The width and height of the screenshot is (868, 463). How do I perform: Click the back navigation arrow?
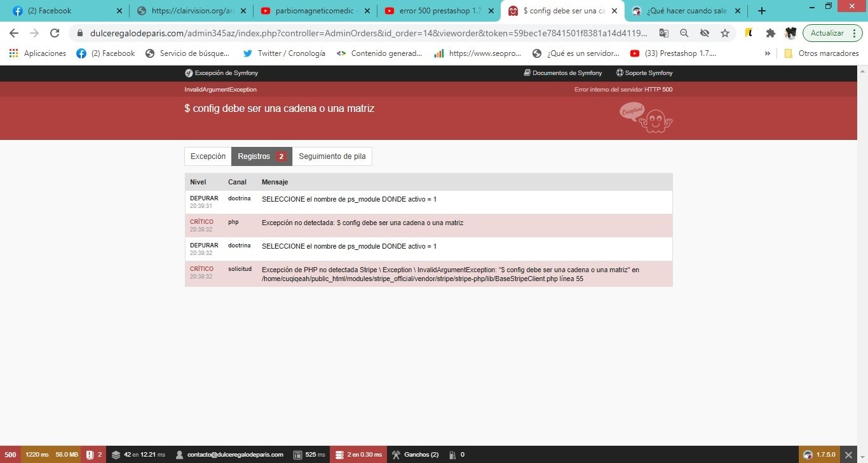(x=14, y=33)
